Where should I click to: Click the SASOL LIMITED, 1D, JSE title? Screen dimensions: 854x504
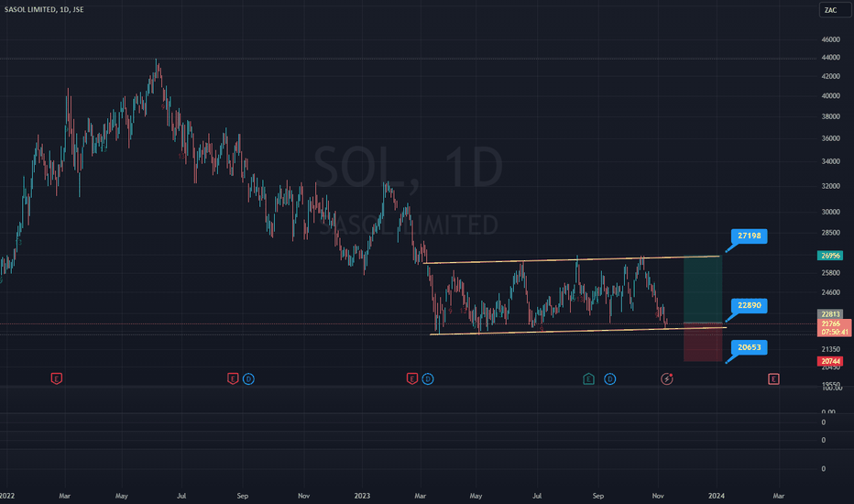pos(44,9)
